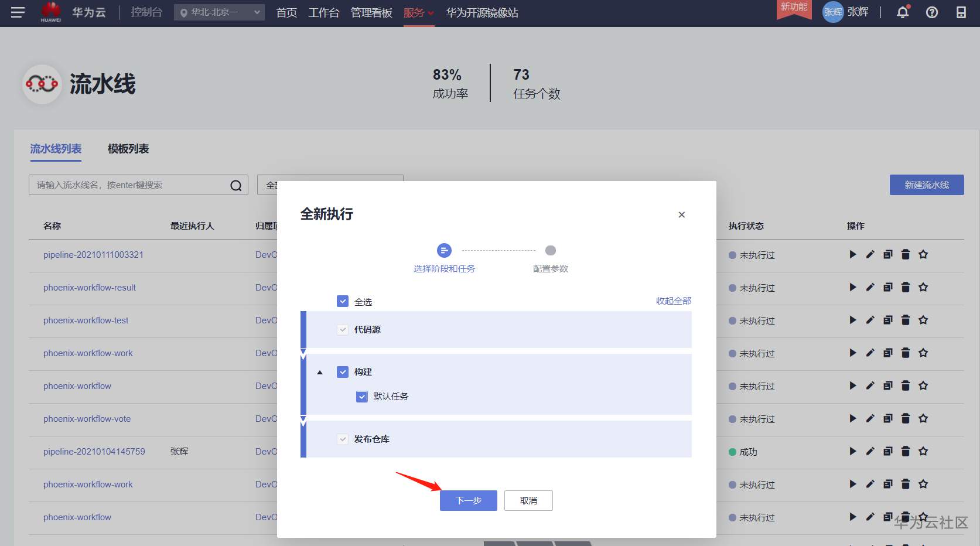This screenshot has width=980, height=546.
Task: Execute phoenix-workflow-test via the play icon
Action: point(853,320)
